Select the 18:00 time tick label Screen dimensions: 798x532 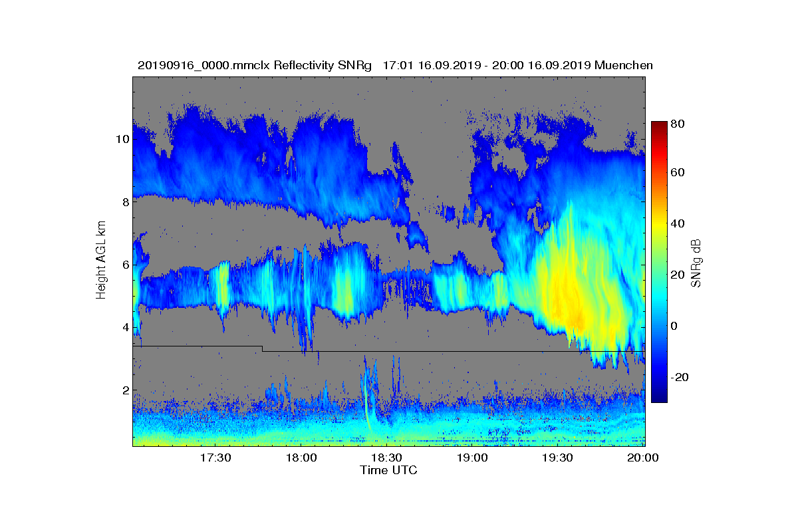click(301, 458)
